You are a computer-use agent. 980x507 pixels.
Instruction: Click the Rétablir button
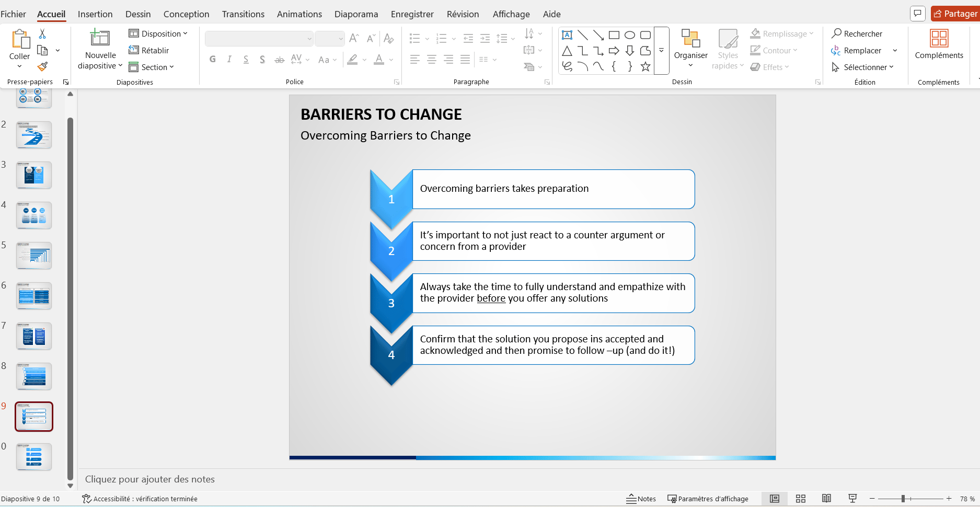pos(149,50)
